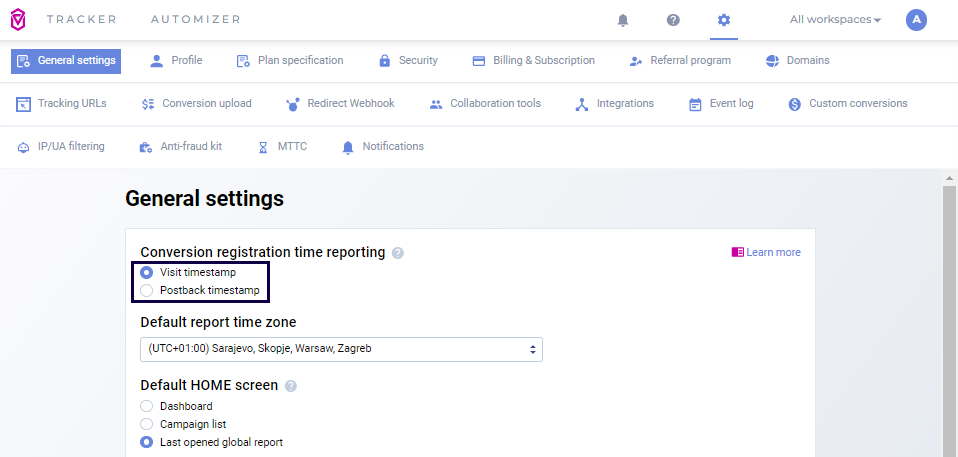Click the Conversion upload dollar icon
Viewport: 958px width, 457px height.
tap(147, 104)
